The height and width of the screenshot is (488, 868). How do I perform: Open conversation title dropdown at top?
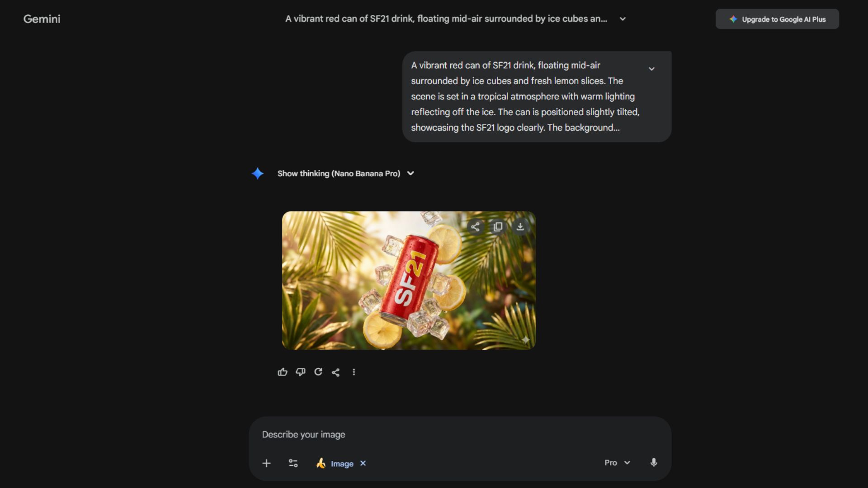[x=623, y=19]
